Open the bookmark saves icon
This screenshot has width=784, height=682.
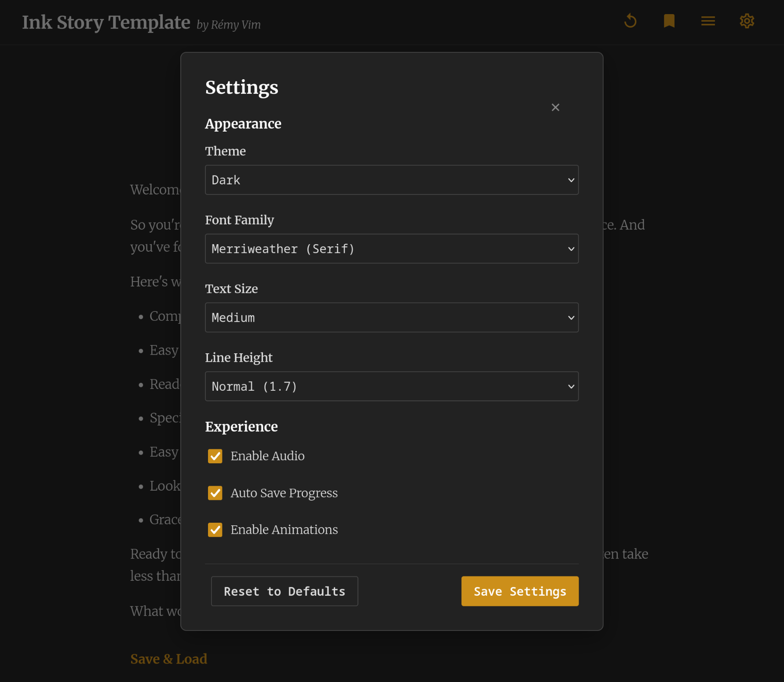(x=669, y=21)
